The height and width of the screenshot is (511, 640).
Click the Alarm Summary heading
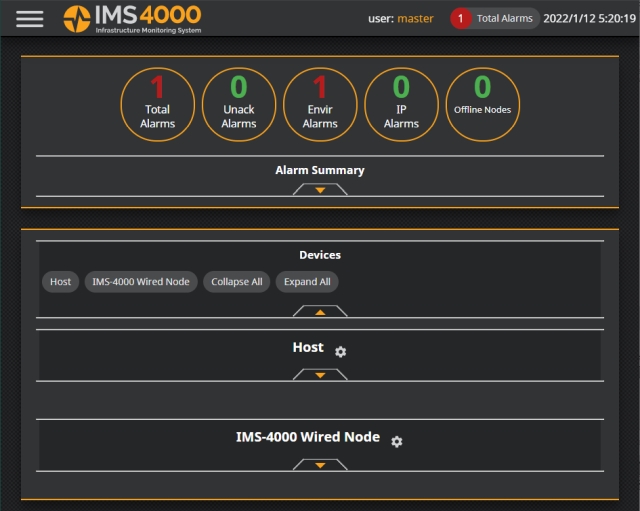coord(320,170)
